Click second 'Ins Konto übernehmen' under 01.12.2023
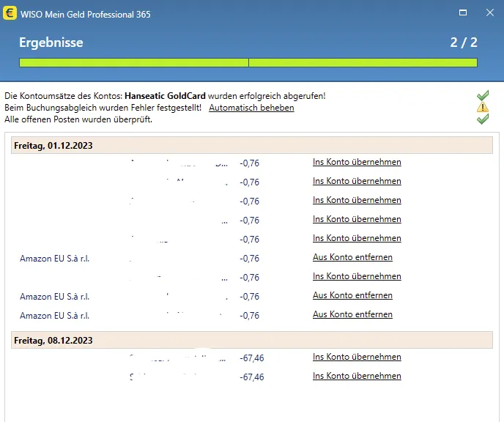This screenshot has height=422, width=504. coord(357,181)
